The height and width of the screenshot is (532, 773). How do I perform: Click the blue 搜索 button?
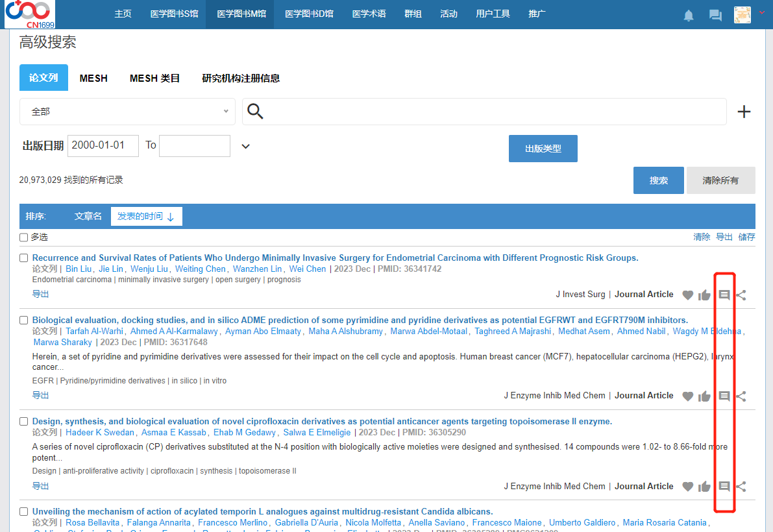pos(658,180)
